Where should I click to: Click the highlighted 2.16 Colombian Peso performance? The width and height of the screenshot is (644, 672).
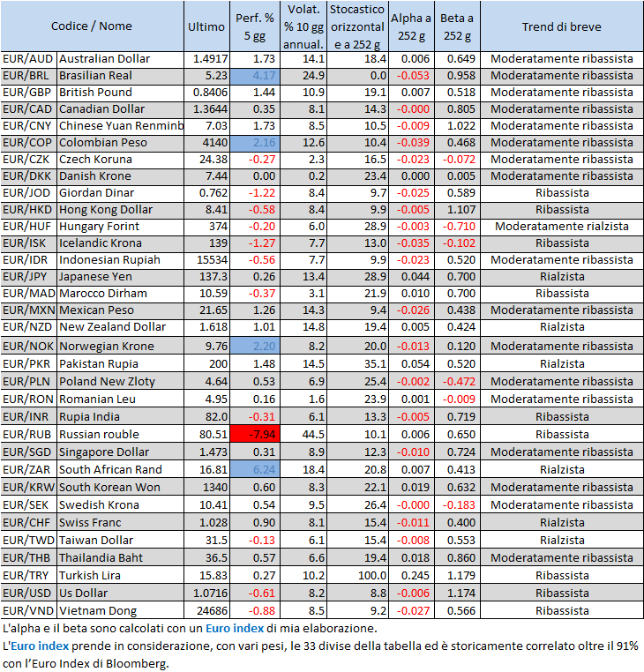coord(255,143)
